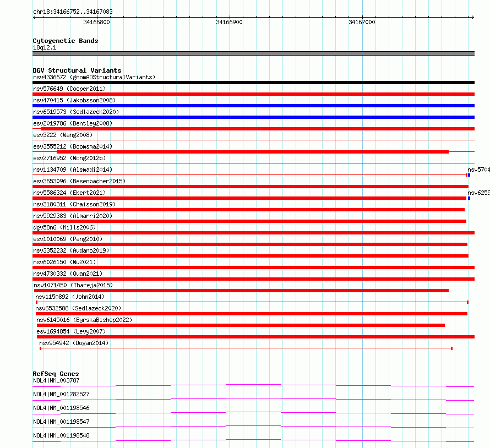This screenshot has width=490, height=448.
Task: Open esv3653096 (Besenbacher2015) variant
Action: coord(79,181)
